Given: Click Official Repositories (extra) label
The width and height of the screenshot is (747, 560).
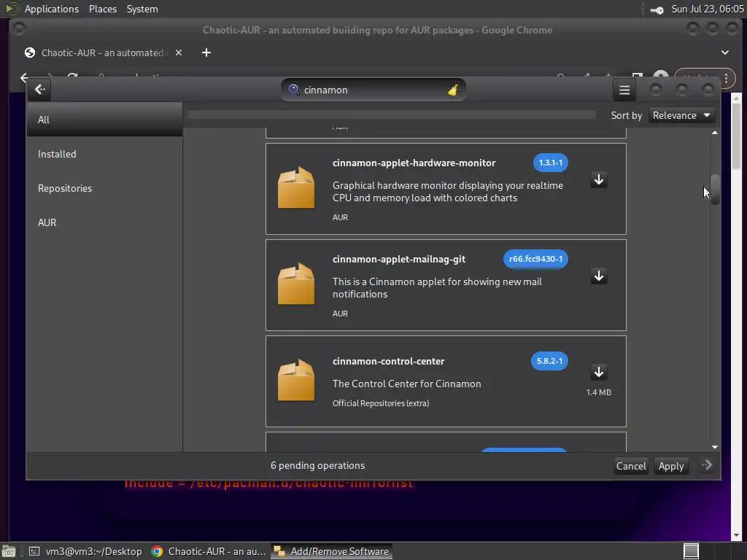Looking at the screenshot, I should 381,402.
